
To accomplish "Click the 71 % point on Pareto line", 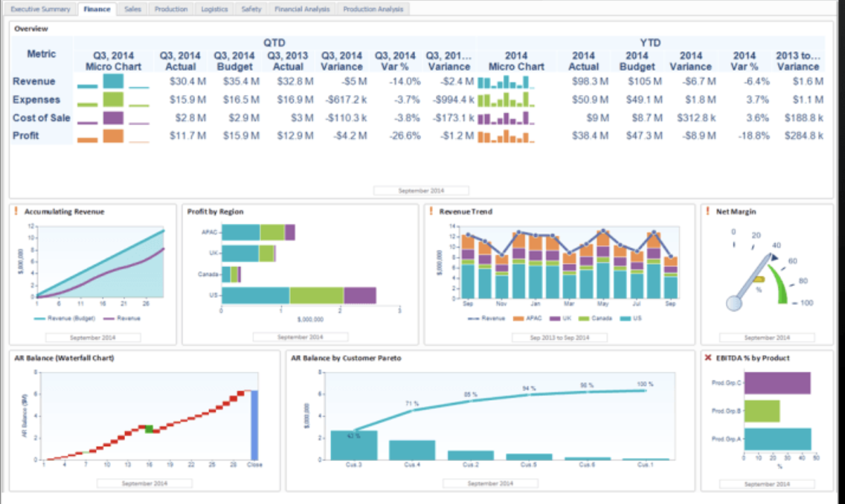I will 413,410.
